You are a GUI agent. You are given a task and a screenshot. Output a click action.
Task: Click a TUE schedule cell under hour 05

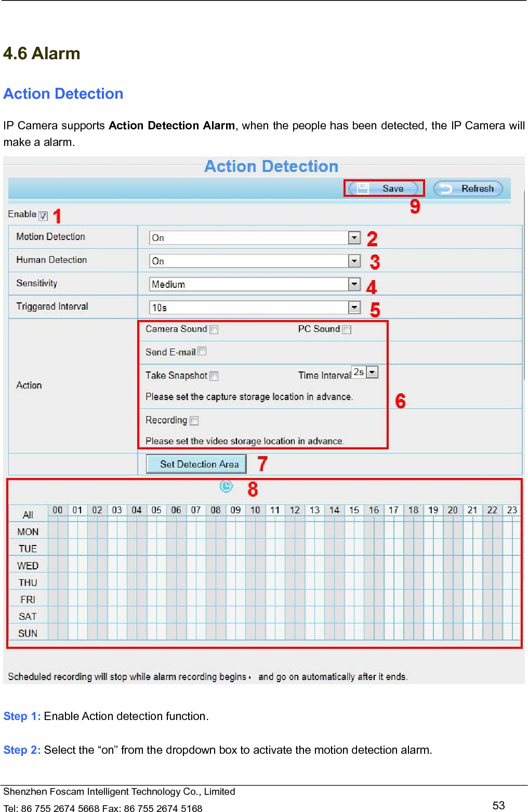(156, 548)
